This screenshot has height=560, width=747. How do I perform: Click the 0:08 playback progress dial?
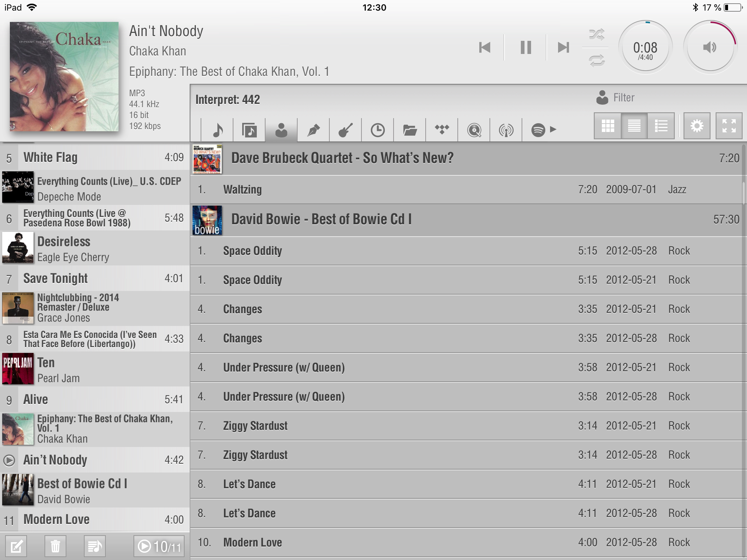pos(645,47)
